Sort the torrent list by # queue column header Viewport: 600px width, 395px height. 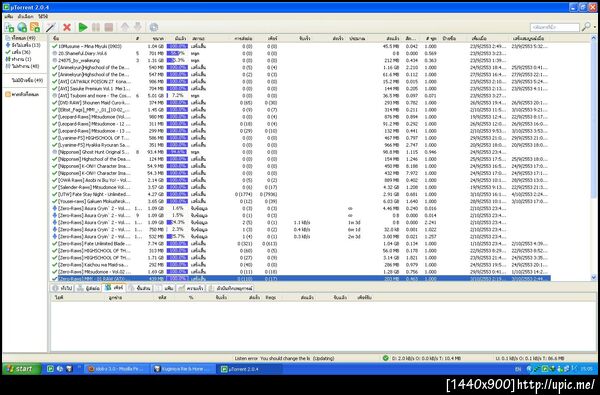point(138,38)
